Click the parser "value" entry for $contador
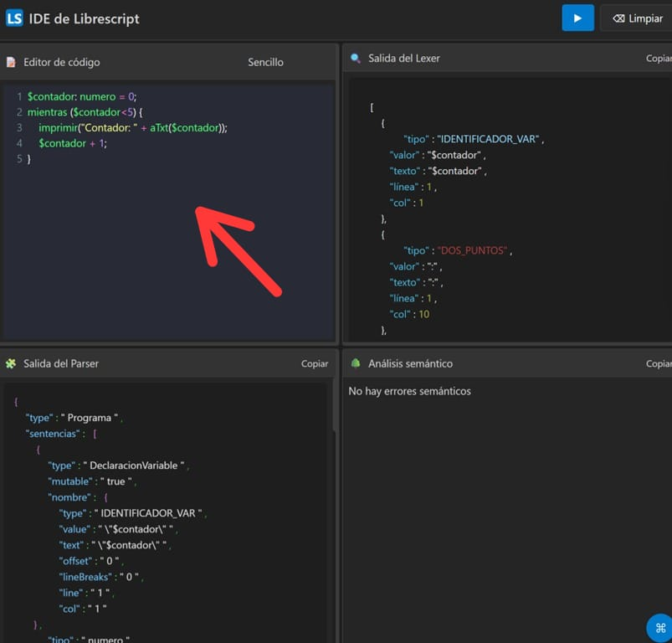The height and width of the screenshot is (643, 672). tap(118, 529)
